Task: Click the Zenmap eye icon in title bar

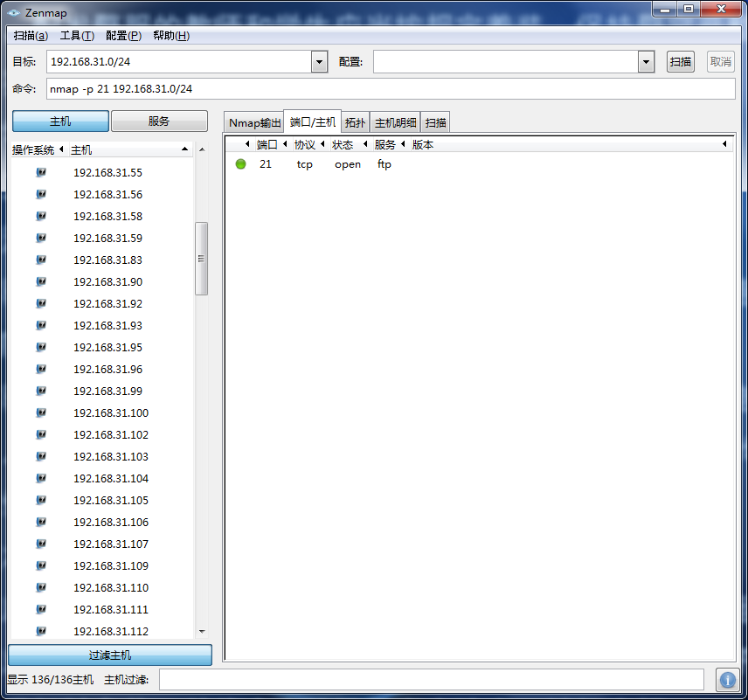Action: point(14,13)
